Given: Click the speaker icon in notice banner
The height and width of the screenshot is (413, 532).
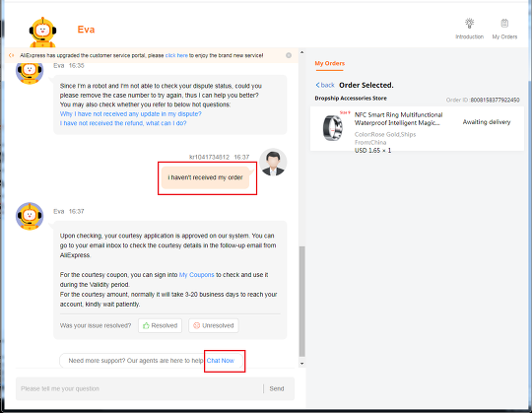Looking at the screenshot, I should [x=12, y=55].
